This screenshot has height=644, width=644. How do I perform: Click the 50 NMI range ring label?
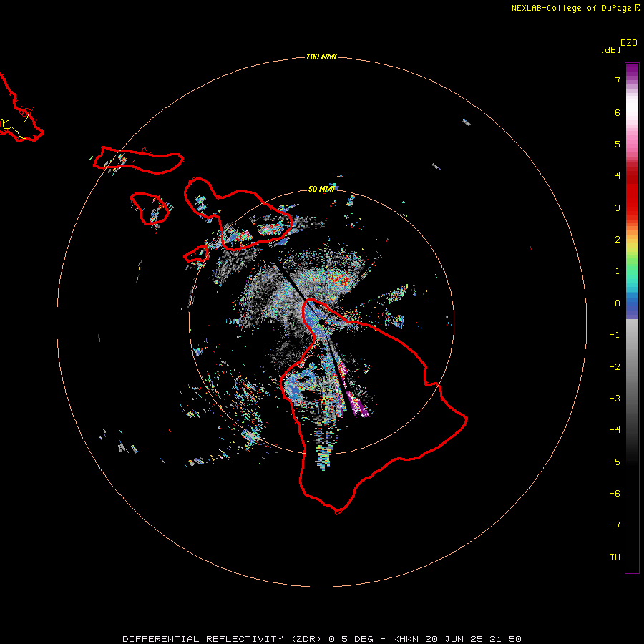point(321,189)
